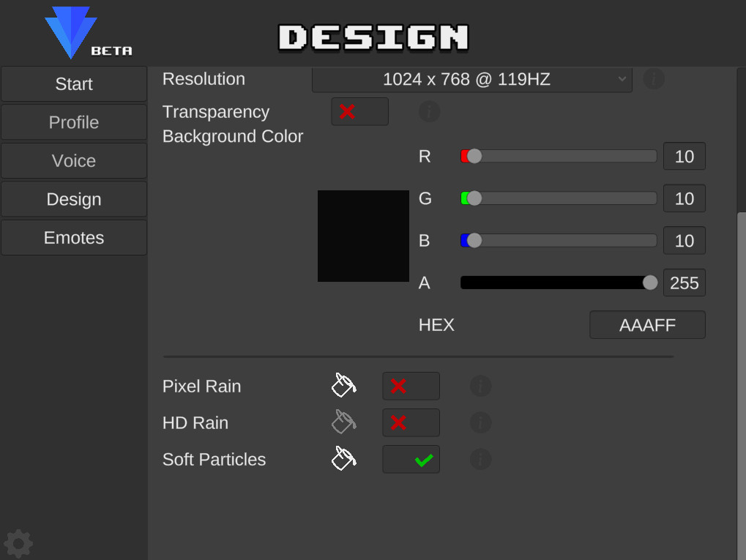
Task: Show info for Soft Particles
Action: 480,459
